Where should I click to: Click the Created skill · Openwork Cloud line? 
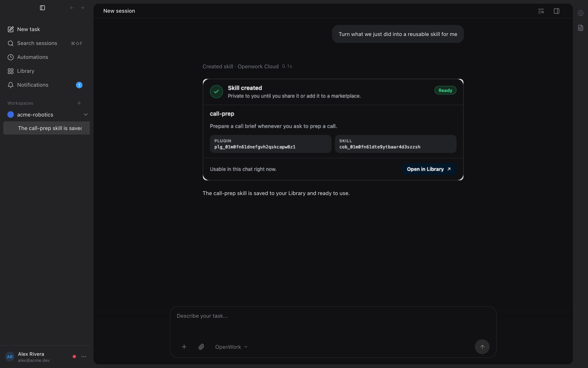[241, 66]
